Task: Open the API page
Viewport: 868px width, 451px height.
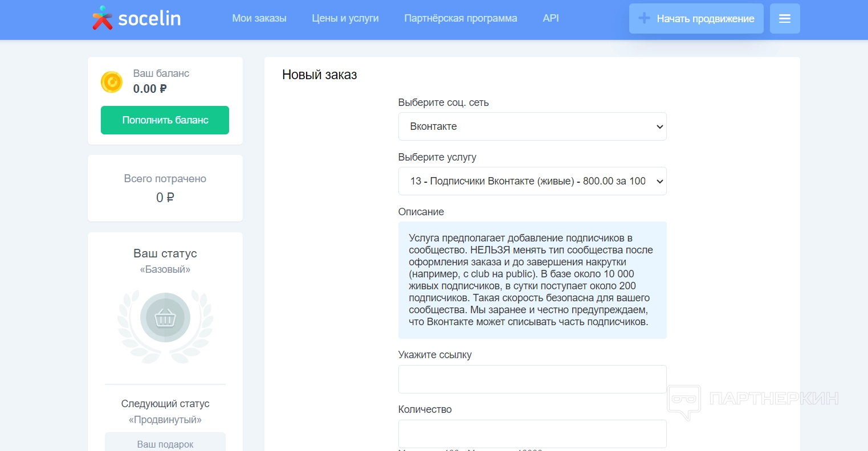Action: coord(551,18)
